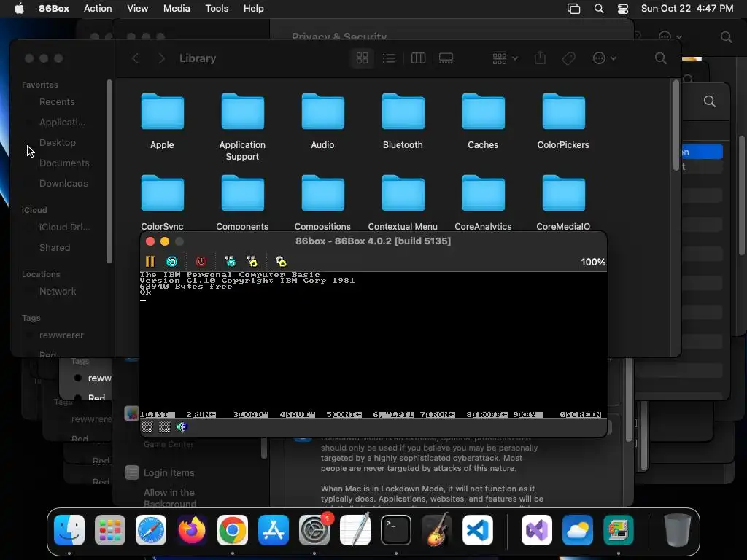
Task: Select the rewwrerer tag in Finder sidebar
Action: (x=61, y=335)
